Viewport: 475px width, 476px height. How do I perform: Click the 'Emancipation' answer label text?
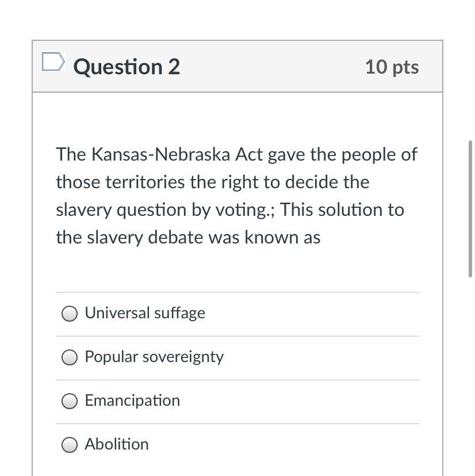[132, 401]
